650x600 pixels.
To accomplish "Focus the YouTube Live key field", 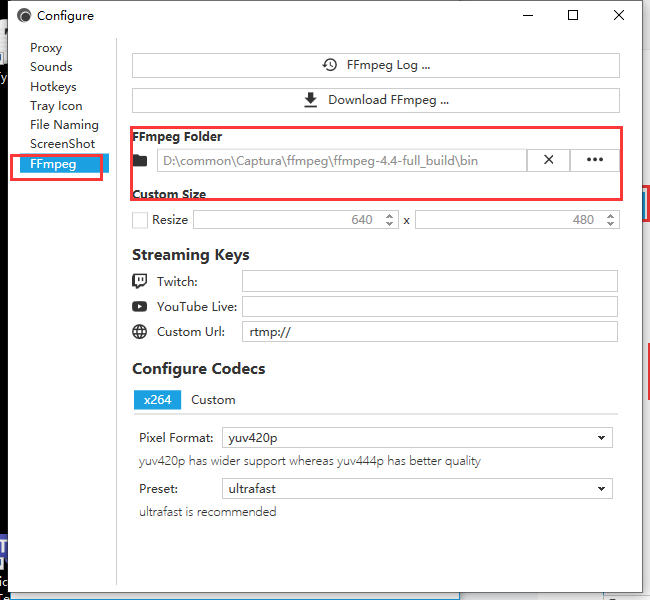I will pyautogui.click(x=430, y=306).
